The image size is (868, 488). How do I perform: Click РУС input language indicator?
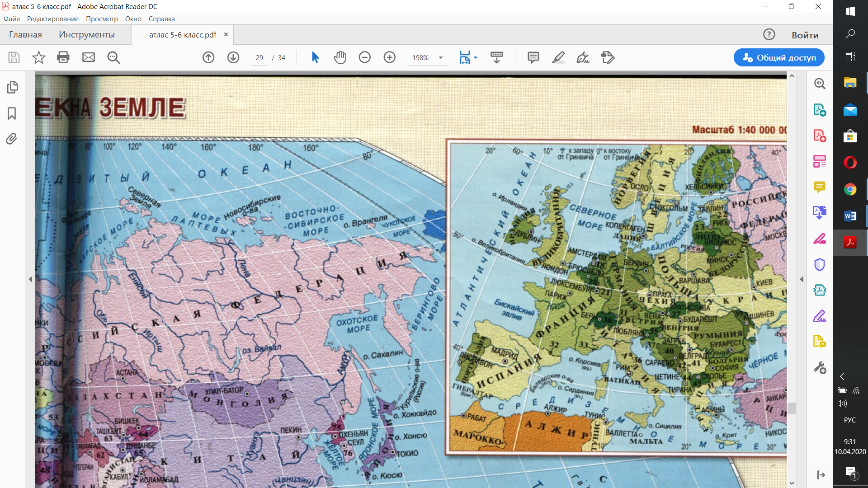[850, 420]
